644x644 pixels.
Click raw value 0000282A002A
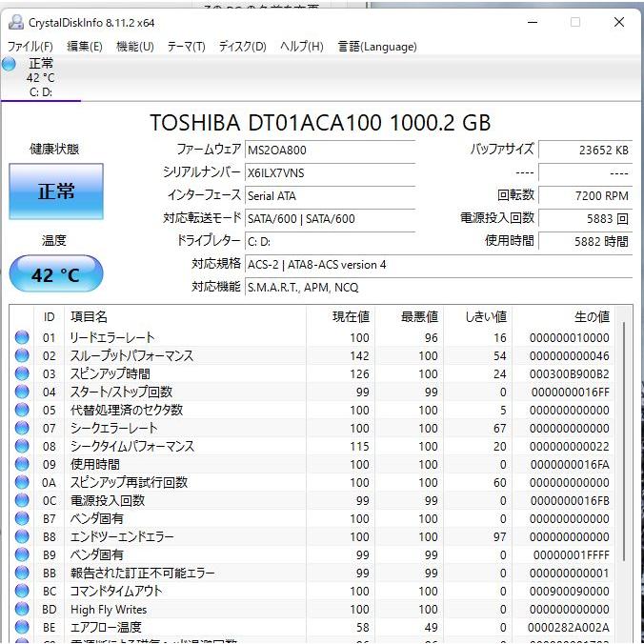coord(569,627)
